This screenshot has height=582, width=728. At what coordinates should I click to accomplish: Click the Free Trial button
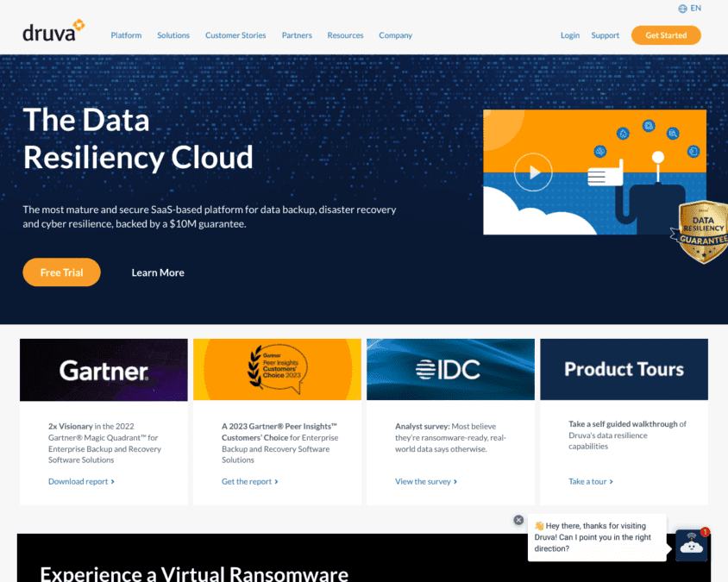pyautogui.click(x=62, y=272)
